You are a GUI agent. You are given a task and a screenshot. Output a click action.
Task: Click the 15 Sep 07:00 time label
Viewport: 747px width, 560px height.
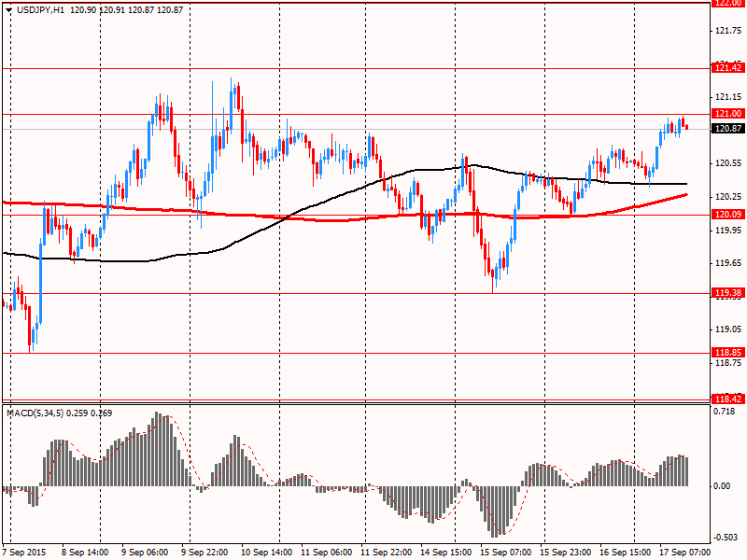pos(505,553)
